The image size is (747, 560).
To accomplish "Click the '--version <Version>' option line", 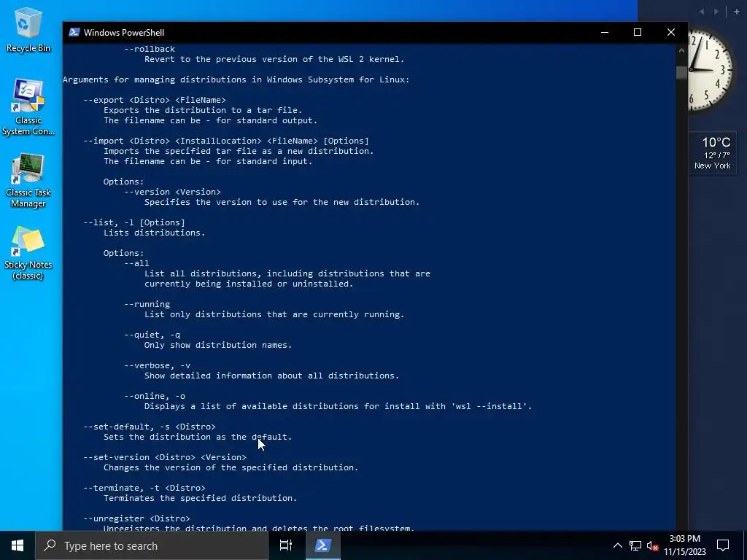I will [x=172, y=192].
